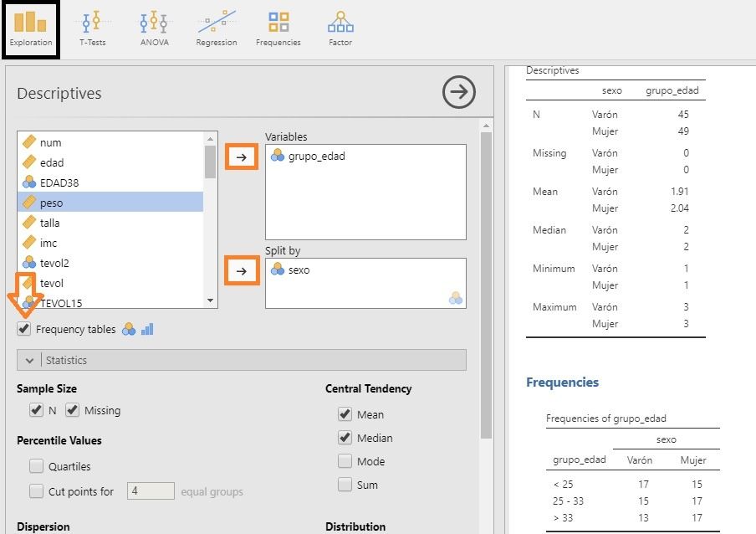756x534 pixels.
Task: Select the peso variable in list
Action: pos(51,203)
